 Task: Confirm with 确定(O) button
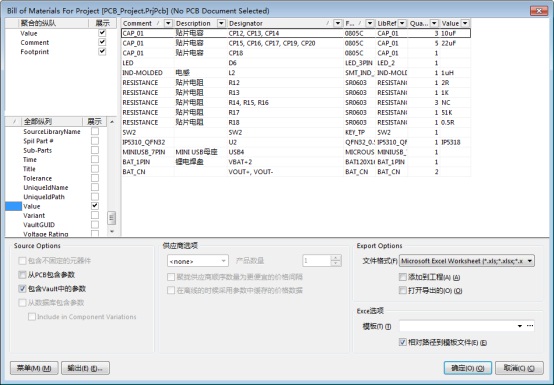468,368
